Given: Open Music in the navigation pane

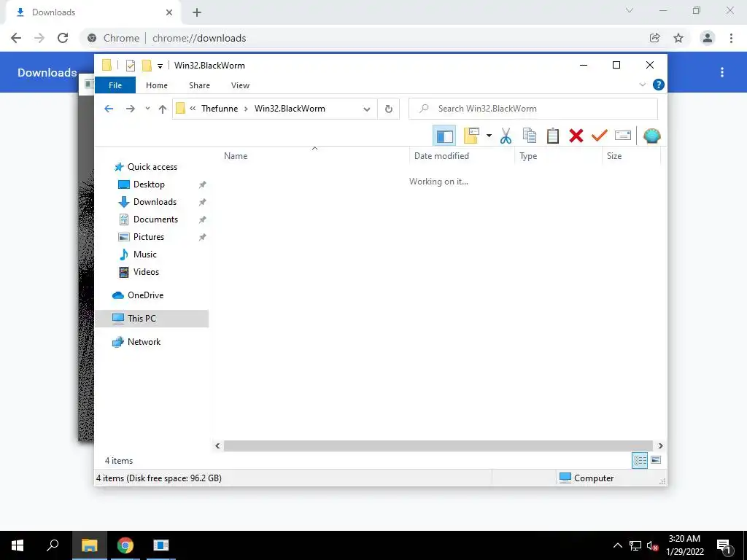Looking at the screenshot, I should [145, 254].
